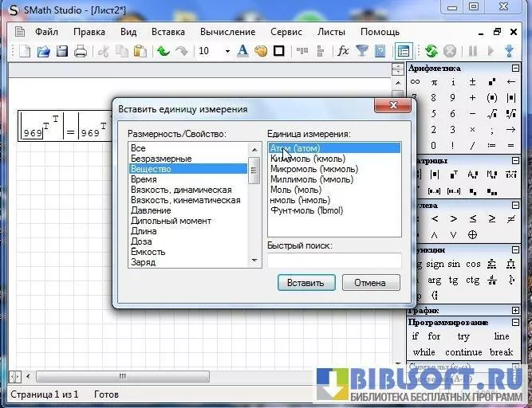Open the Вставка menu
Screen dimensions: 532x408
click(167, 32)
